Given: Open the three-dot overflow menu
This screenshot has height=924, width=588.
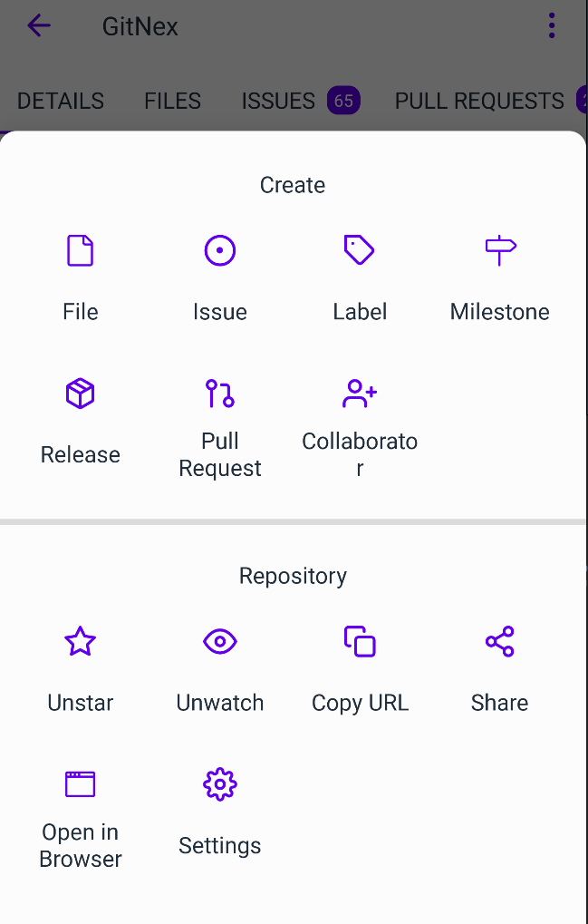Looking at the screenshot, I should click(x=552, y=26).
